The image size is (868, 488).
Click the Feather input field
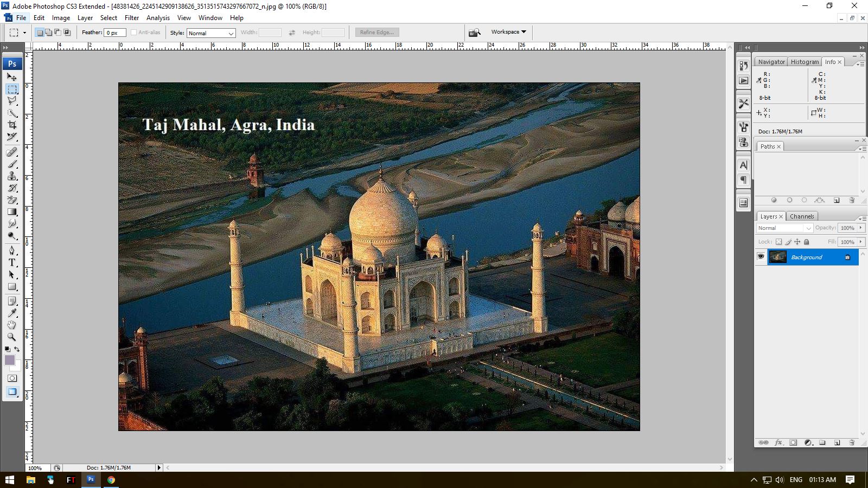pyautogui.click(x=115, y=33)
